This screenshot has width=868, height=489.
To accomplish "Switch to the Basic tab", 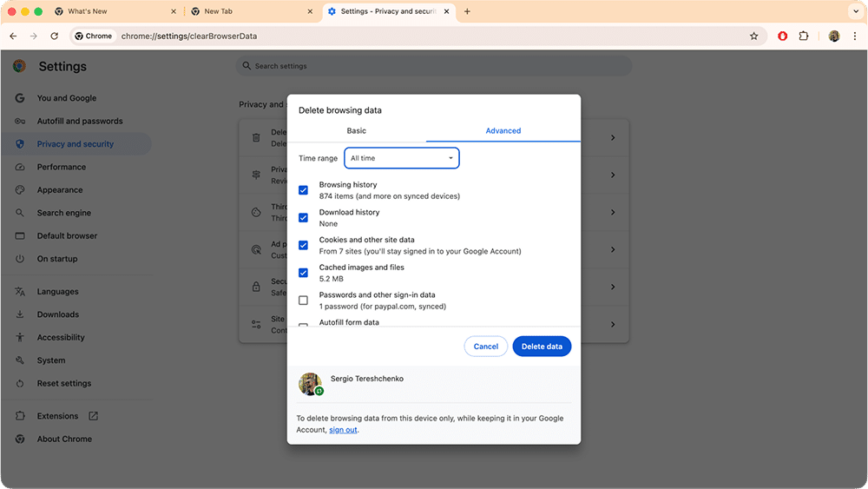I will click(x=357, y=131).
